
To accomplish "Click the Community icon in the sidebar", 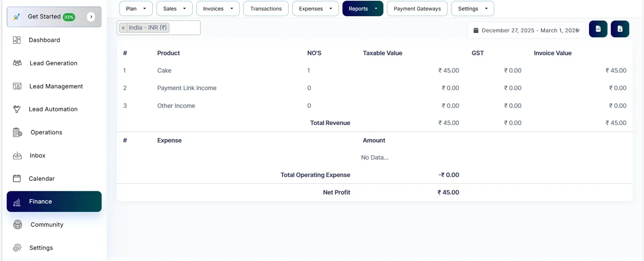I will pyautogui.click(x=17, y=224).
